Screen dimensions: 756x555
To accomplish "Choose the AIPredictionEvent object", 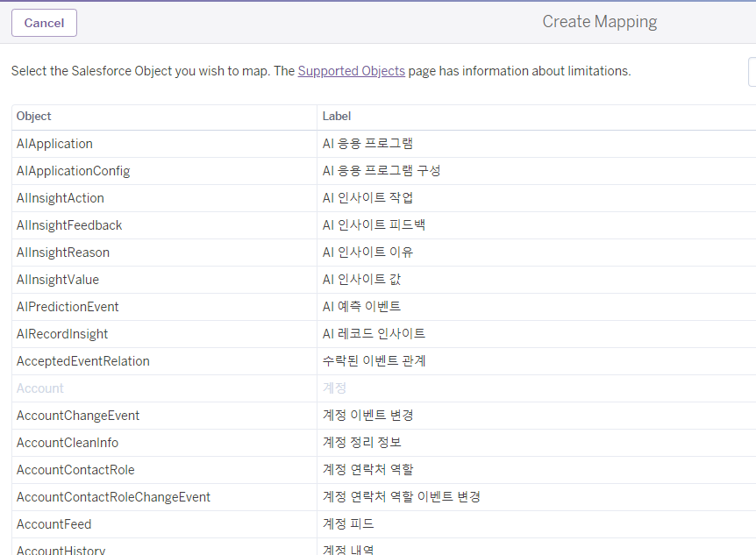I will point(68,307).
